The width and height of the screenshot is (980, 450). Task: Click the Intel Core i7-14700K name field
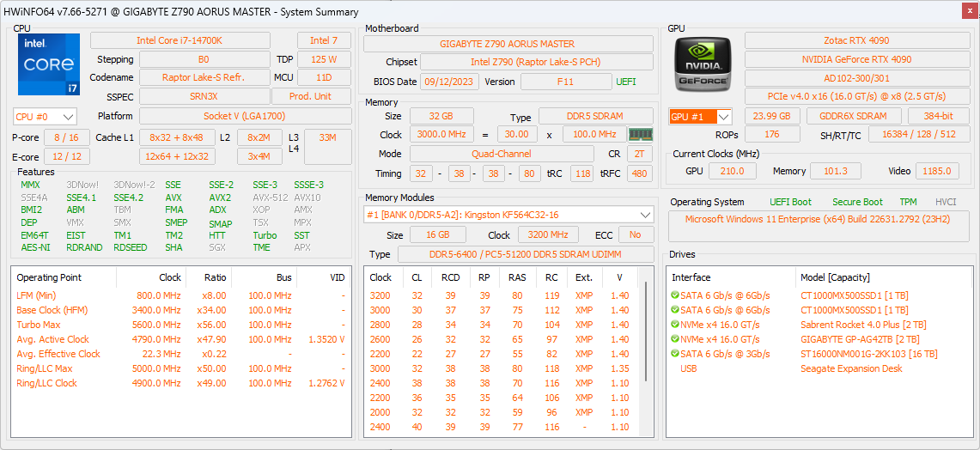pyautogui.click(x=180, y=40)
